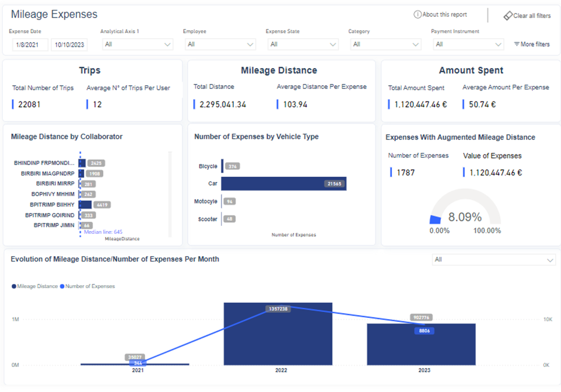This screenshot has height=392, width=561.
Task: Select the Car bar in vehicle chart
Action: click(x=283, y=184)
